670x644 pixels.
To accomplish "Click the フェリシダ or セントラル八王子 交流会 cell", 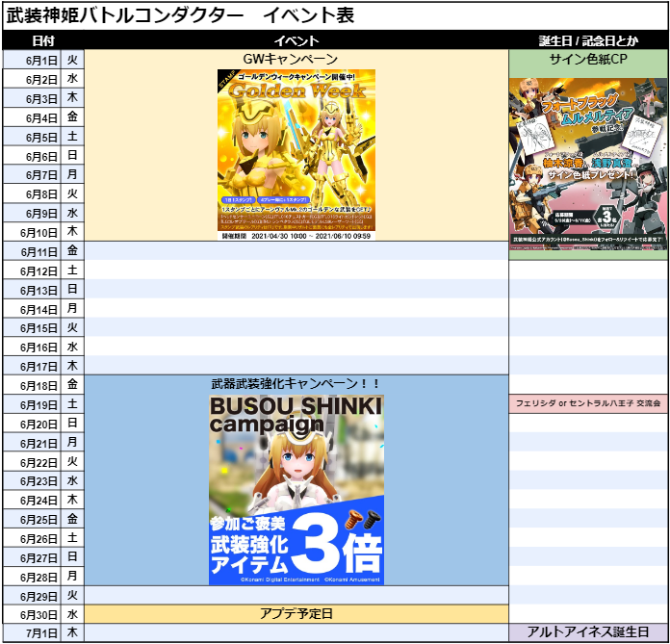I will click(x=587, y=404).
